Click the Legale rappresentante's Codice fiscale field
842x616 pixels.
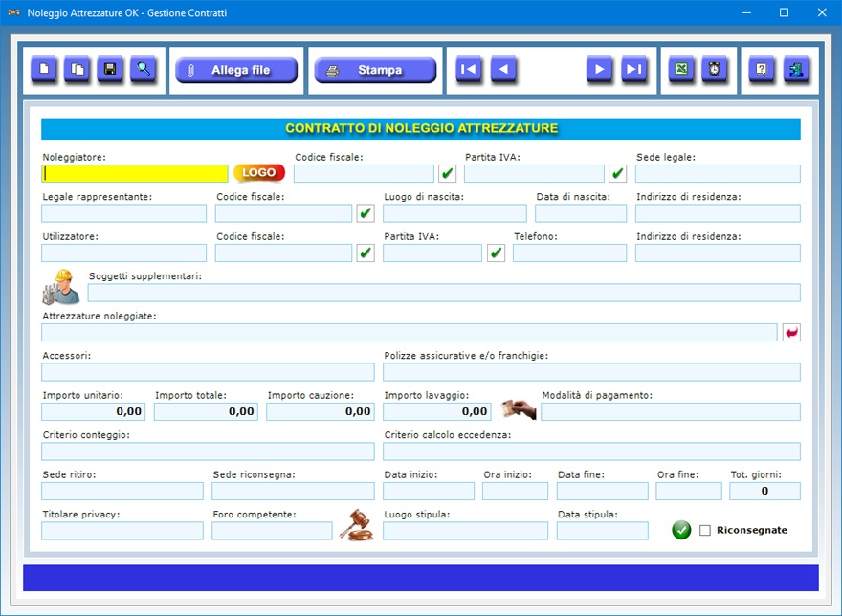coord(283,213)
